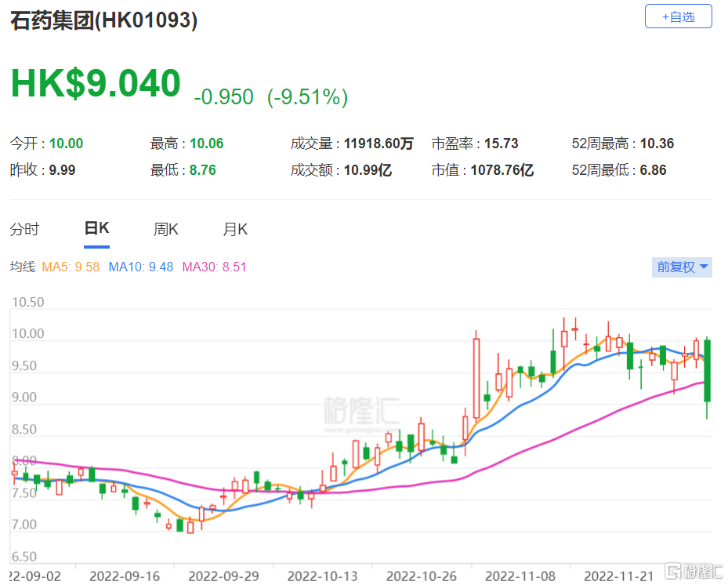The width and height of the screenshot is (728, 585).
Task: Click the 52周最高 value 10.36
Action: tap(657, 144)
